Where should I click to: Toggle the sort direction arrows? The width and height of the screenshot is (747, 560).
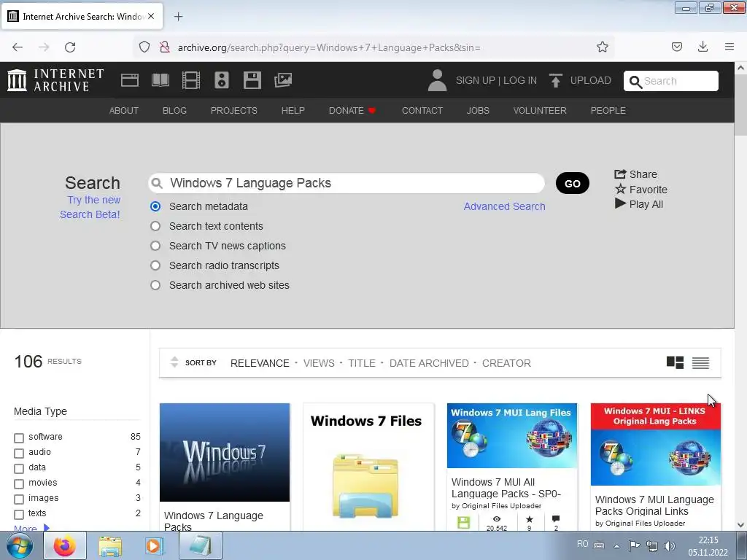(x=174, y=362)
